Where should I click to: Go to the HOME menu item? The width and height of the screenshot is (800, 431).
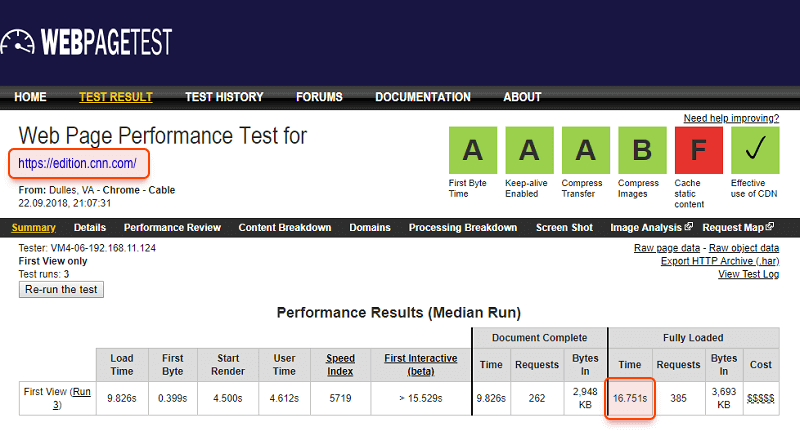tap(30, 97)
